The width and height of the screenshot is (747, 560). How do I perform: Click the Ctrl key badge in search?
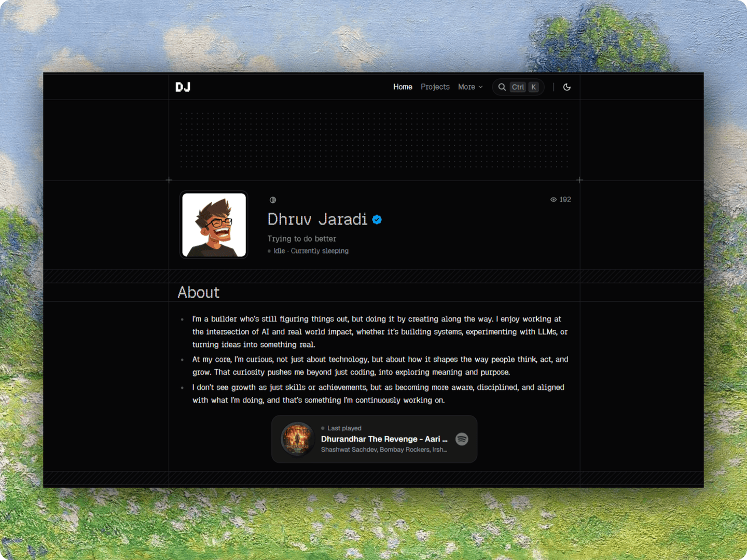click(x=518, y=87)
